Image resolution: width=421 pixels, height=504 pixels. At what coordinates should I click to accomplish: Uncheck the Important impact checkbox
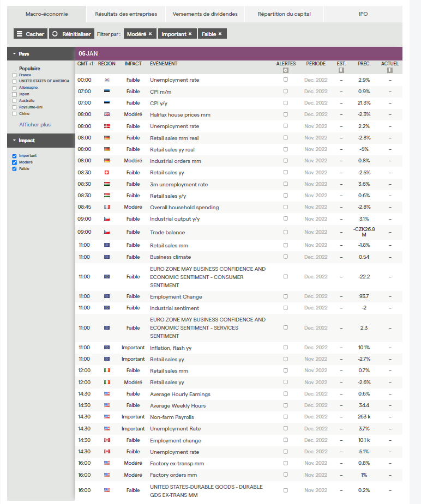(x=14, y=156)
